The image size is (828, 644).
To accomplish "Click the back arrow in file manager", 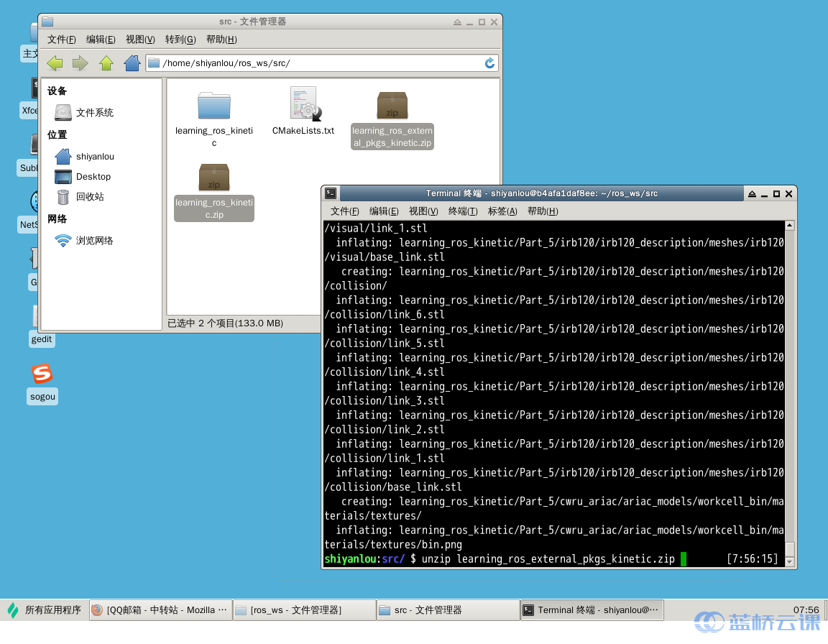I will (55, 63).
